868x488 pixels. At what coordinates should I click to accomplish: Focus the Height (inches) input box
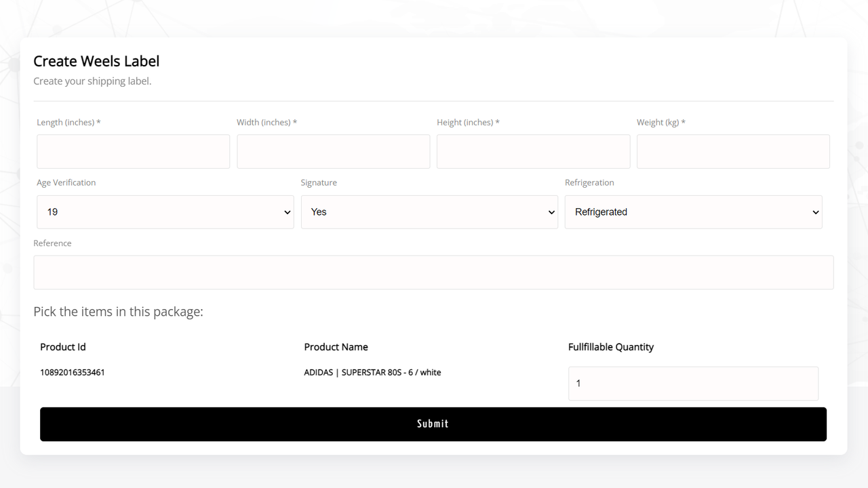click(533, 151)
